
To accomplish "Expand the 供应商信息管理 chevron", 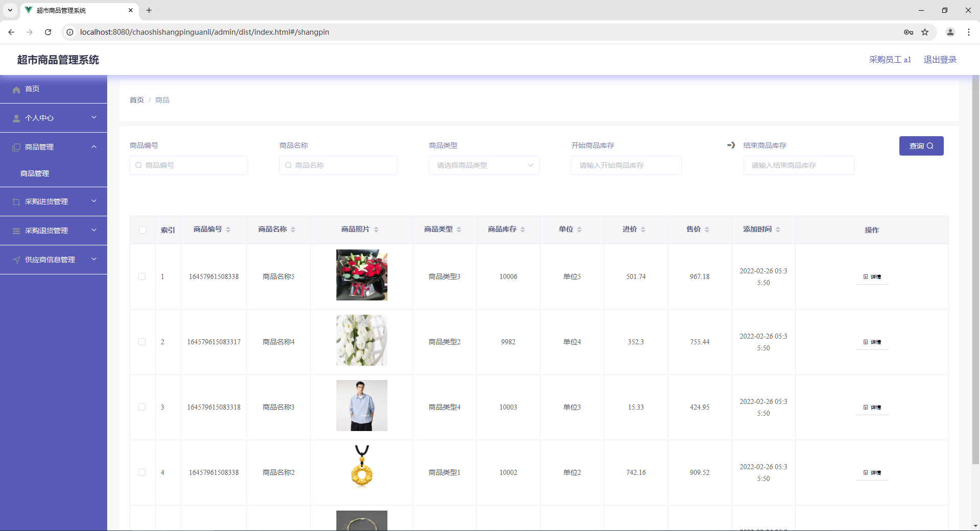I will pyautogui.click(x=94, y=260).
